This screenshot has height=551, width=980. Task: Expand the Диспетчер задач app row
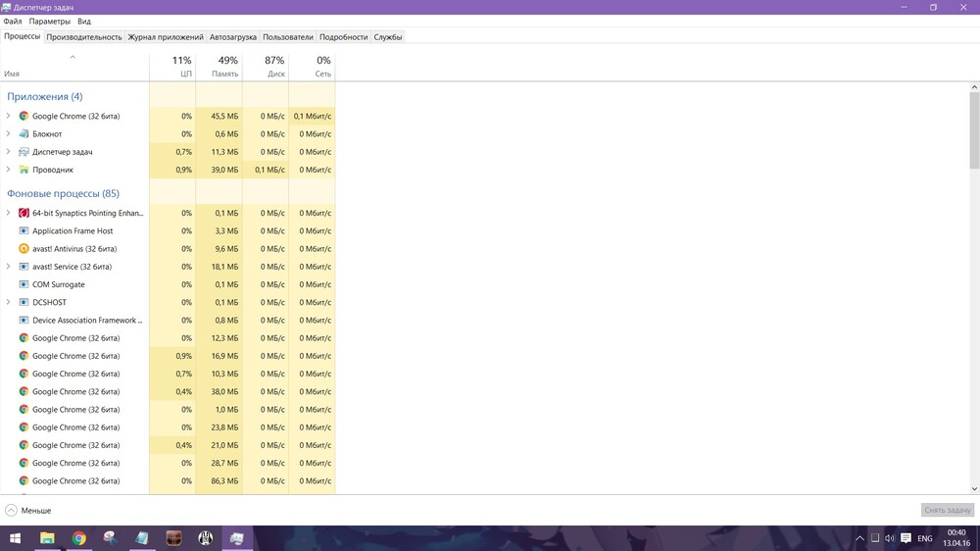click(x=8, y=151)
